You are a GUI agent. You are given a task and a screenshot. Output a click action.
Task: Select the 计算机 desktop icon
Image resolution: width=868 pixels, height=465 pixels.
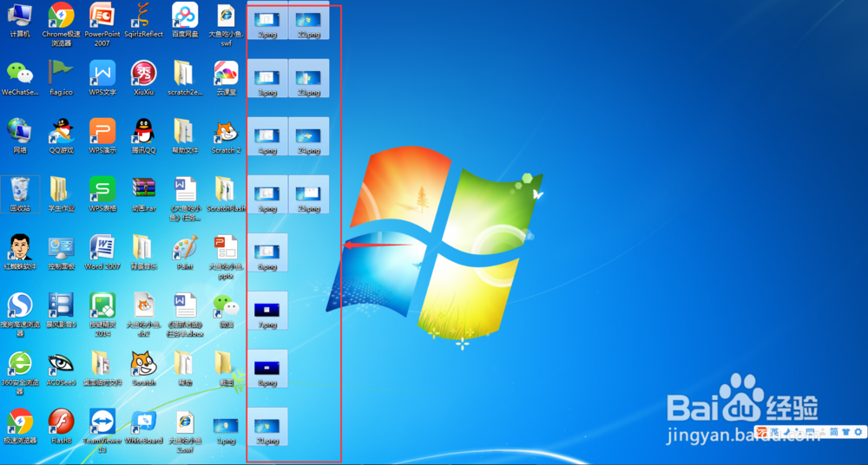20,20
